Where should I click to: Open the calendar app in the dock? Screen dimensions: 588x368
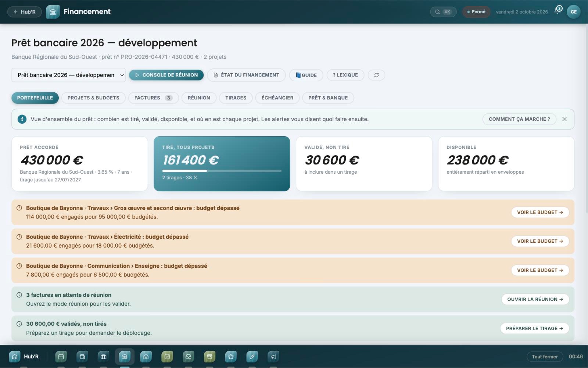click(x=61, y=356)
